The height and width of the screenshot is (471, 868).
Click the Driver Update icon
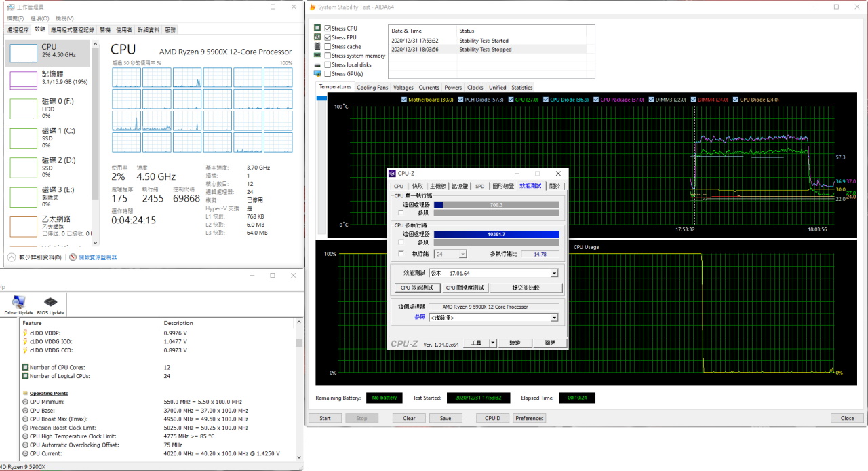point(18,302)
